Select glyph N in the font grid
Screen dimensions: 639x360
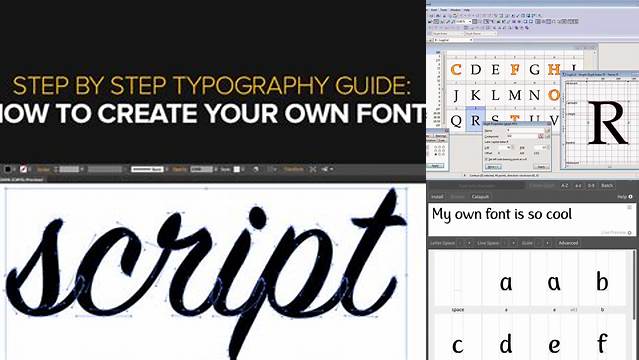click(534, 95)
